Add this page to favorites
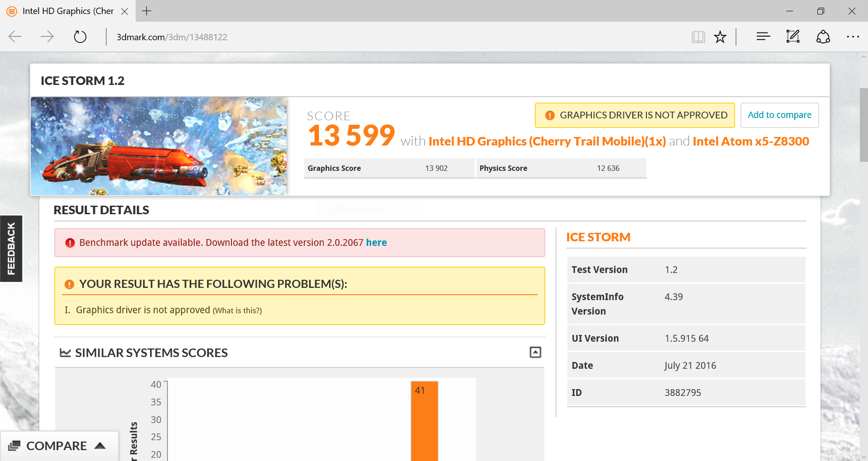This screenshot has width=868, height=461. click(x=720, y=37)
